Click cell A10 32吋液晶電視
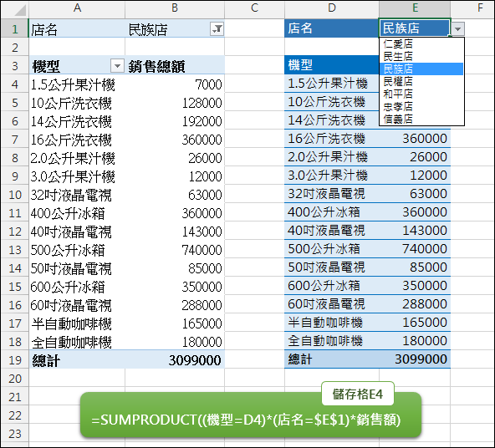 (x=77, y=195)
